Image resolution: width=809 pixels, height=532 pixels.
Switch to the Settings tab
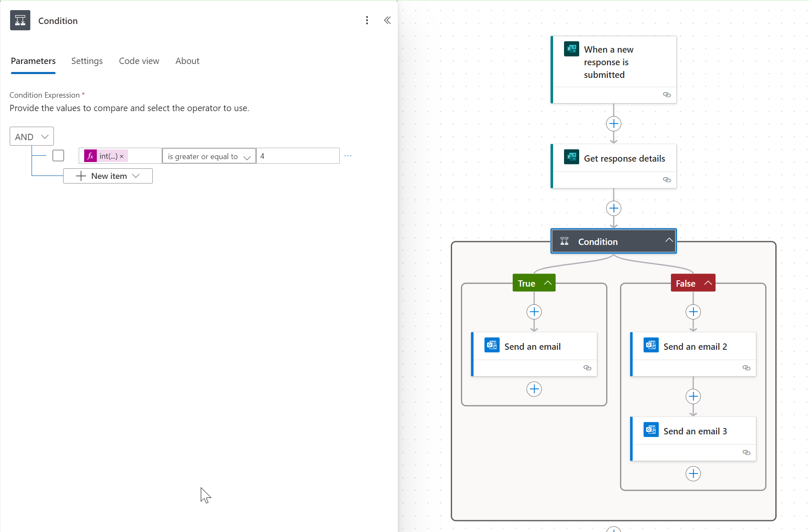(87, 61)
